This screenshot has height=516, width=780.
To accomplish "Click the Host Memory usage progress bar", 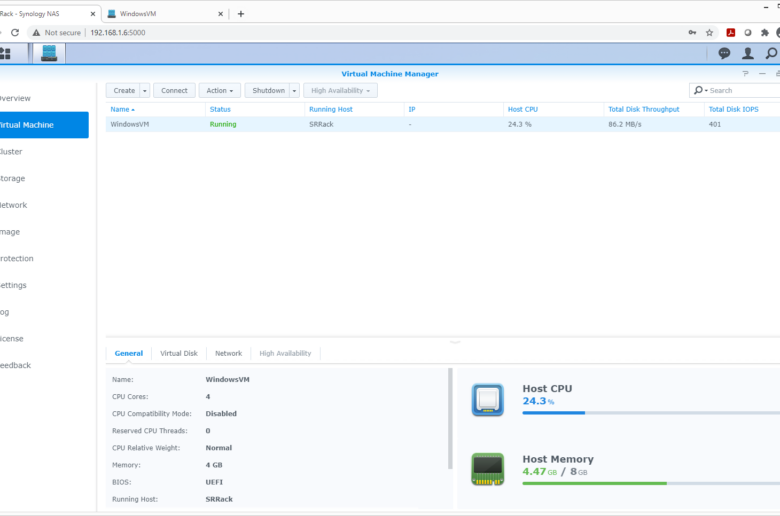I will (x=651, y=483).
